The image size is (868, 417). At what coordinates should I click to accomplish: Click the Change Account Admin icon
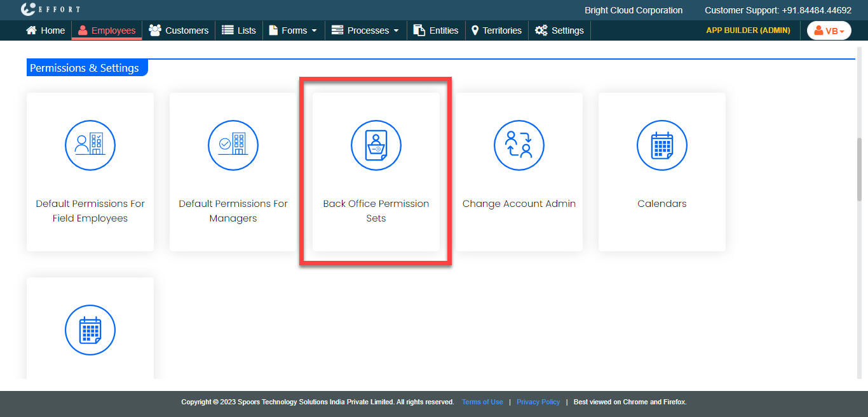coord(519,145)
